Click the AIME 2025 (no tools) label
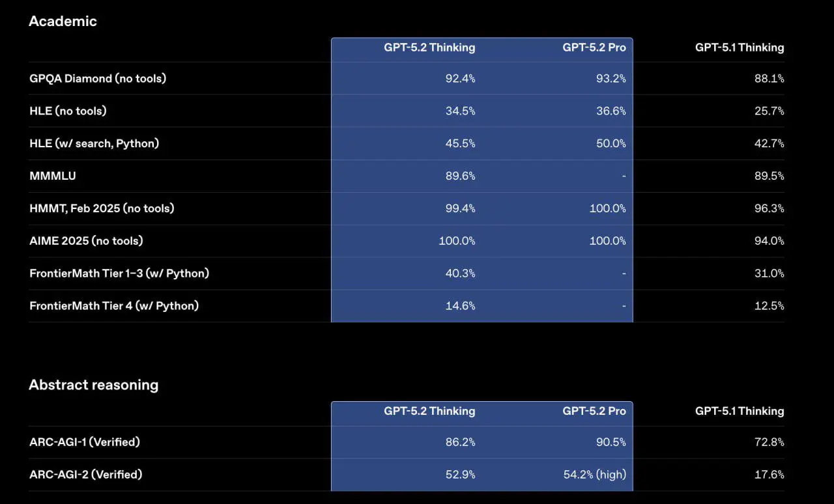The width and height of the screenshot is (834, 504). pyautogui.click(x=86, y=242)
